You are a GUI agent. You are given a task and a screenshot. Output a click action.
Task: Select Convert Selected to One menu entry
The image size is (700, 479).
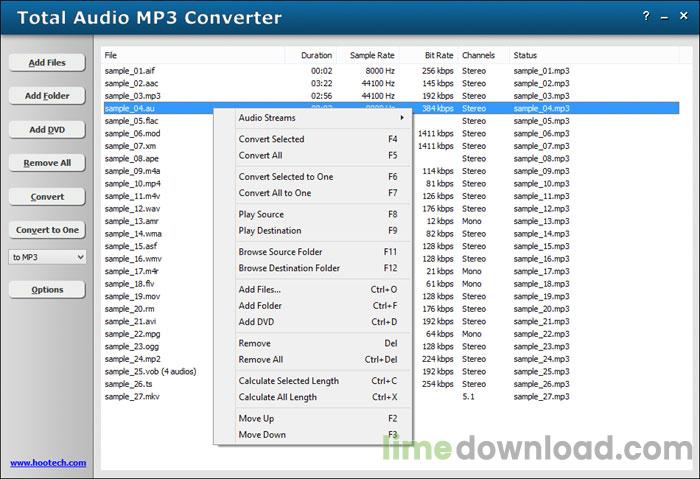321,177
